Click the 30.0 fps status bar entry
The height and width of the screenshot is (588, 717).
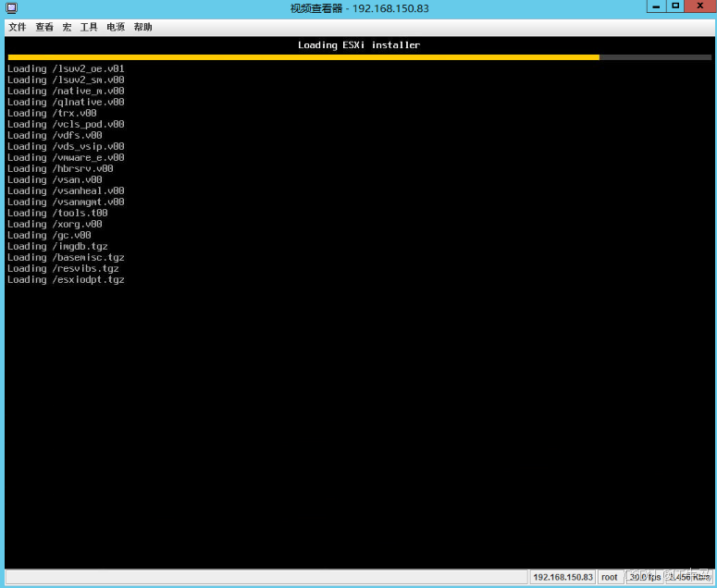point(644,577)
